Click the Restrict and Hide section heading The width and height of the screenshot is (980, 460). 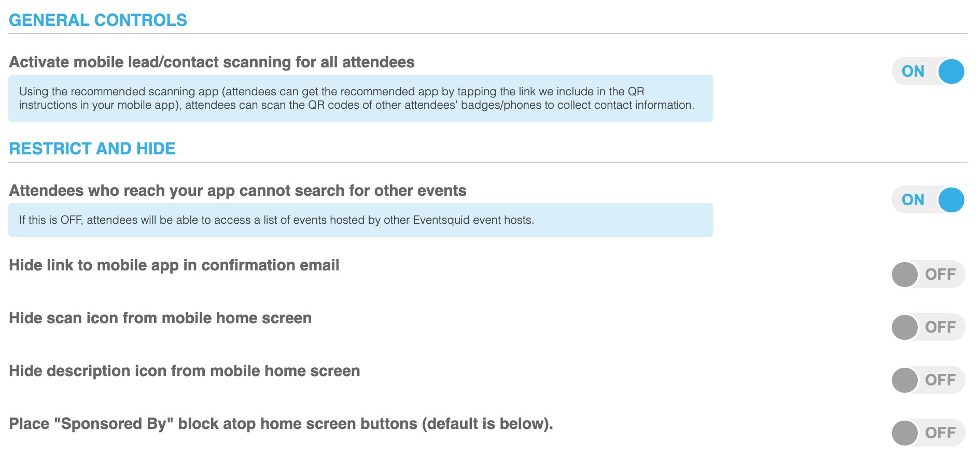92,149
